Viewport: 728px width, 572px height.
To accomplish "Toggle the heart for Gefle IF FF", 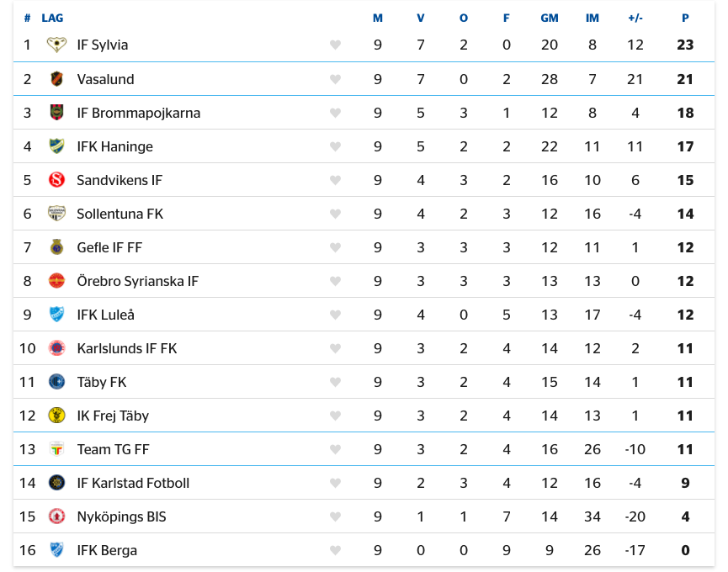I will [335, 247].
